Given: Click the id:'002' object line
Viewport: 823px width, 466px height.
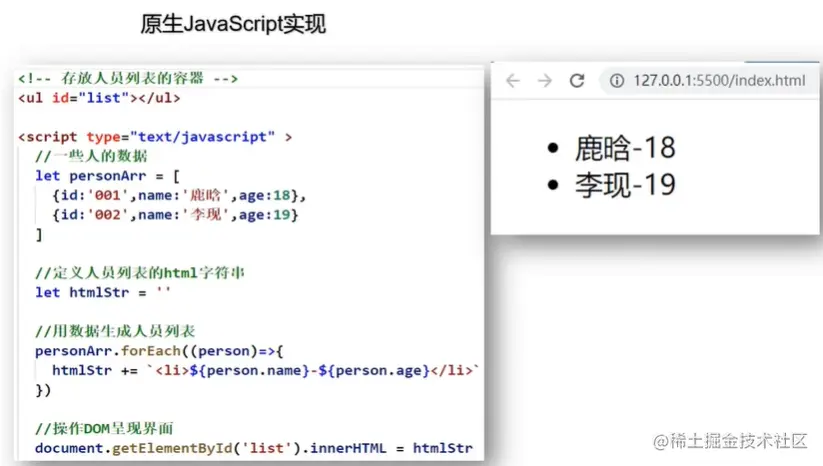Looking at the screenshot, I should [175, 215].
